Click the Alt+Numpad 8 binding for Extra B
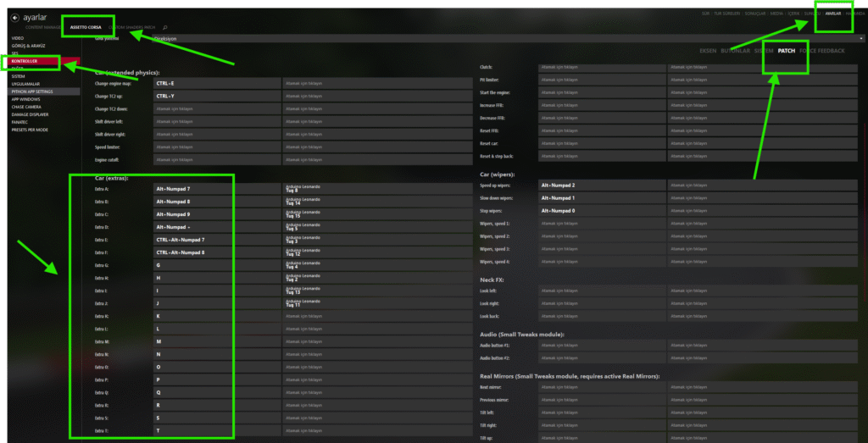The image size is (868, 443). (x=217, y=202)
